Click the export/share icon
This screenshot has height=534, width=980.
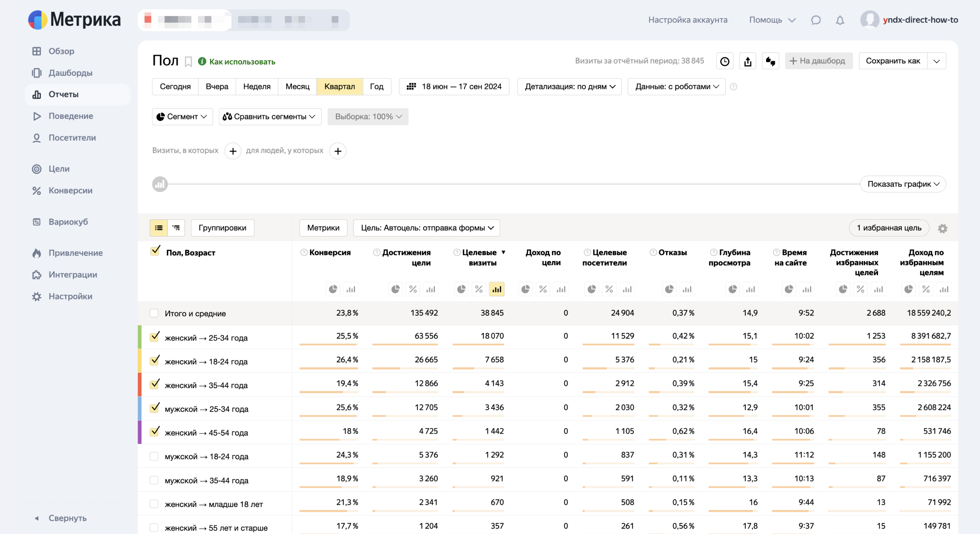click(x=747, y=61)
